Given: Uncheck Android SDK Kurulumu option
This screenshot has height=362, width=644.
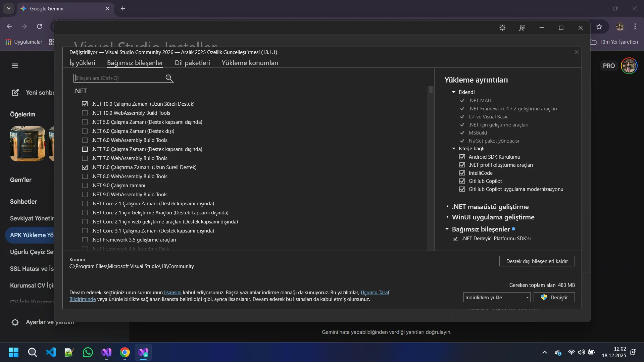Looking at the screenshot, I should point(462,157).
